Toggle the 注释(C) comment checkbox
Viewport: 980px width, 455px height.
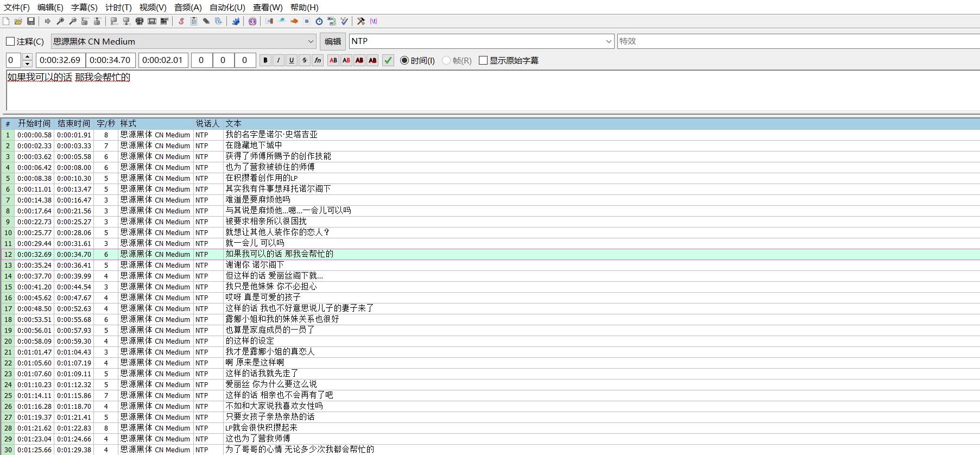click(25, 41)
